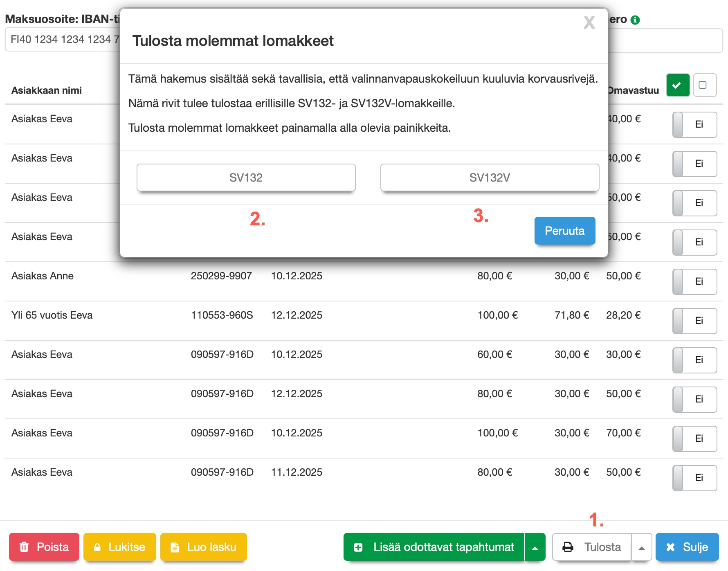728x571 pixels.
Task: Click the plus icon on Lisää odottavat tapahtumat
Action: [358, 547]
